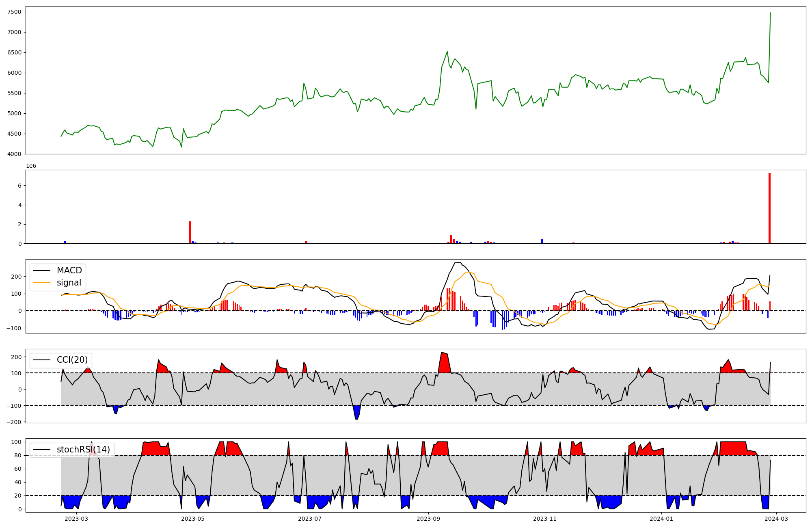Click the stochRSI(14) legend entry

83,450
